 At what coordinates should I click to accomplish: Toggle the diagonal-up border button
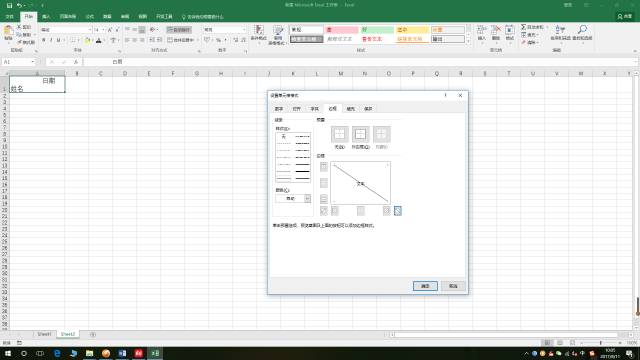coord(324,211)
